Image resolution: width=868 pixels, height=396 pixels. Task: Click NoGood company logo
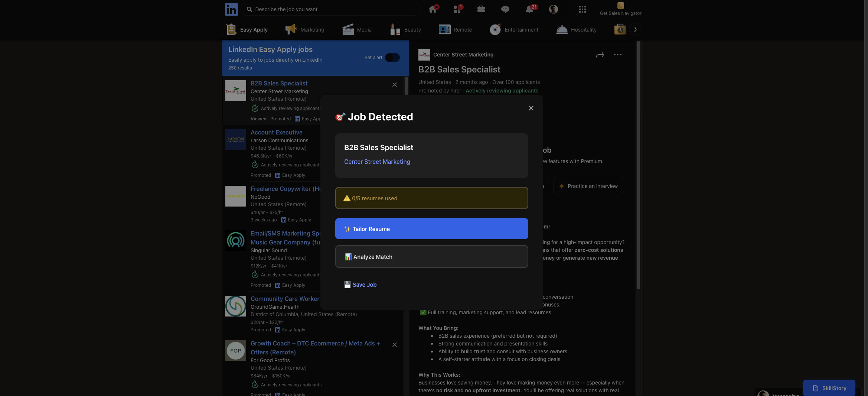pos(236,196)
